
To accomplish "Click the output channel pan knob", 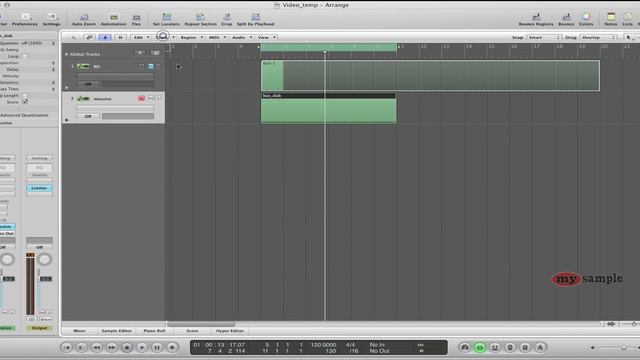I will [44, 259].
